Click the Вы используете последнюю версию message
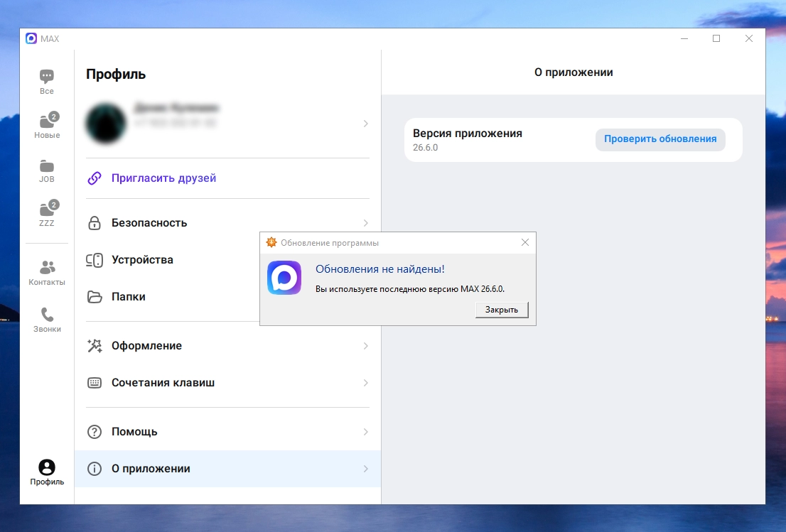 tap(409, 289)
